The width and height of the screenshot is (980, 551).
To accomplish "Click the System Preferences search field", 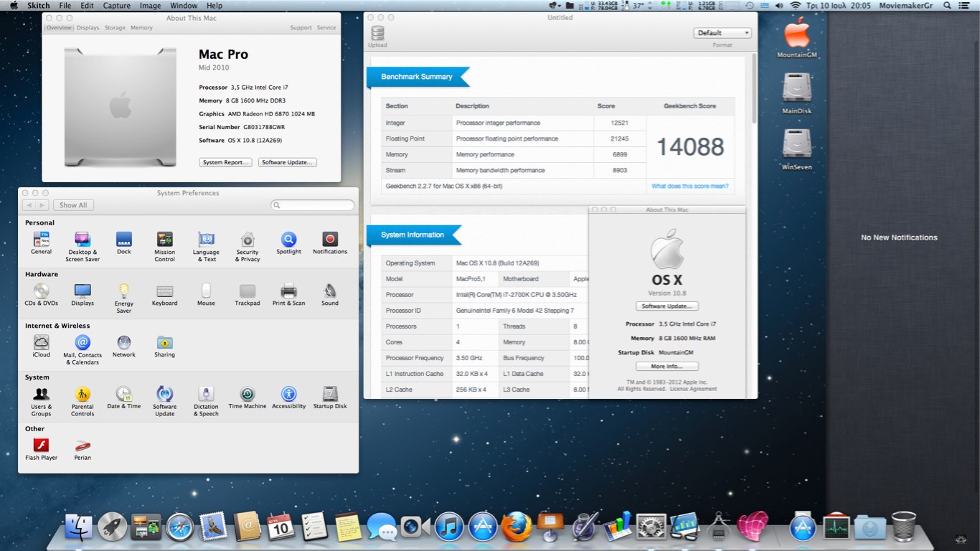I will point(313,205).
